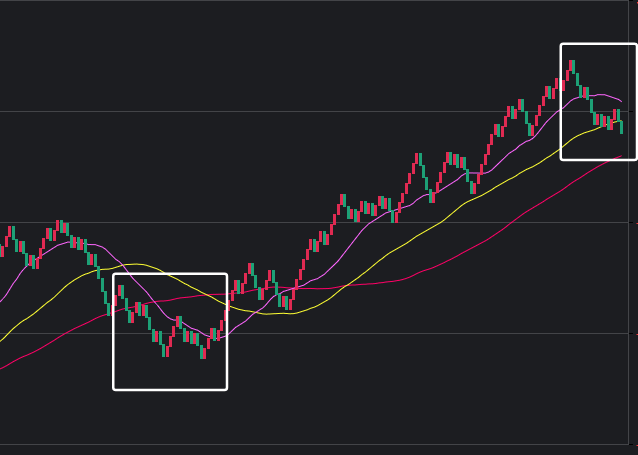Click the yellow line's left end at chart edge
The width and height of the screenshot is (638, 455).
2,340
